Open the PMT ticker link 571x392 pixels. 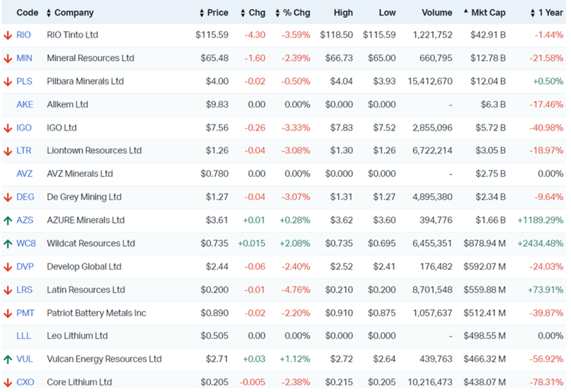(25, 313)
